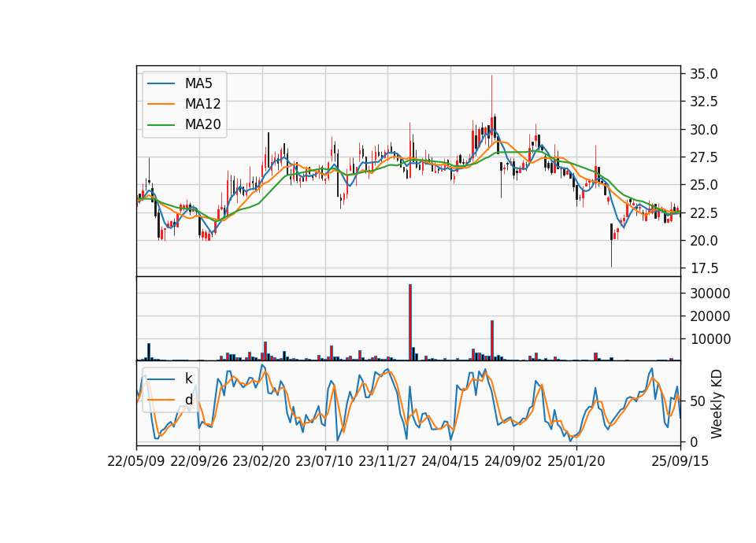This screenshot has width=756, height=543.
Task: Click the 30.0 price axis label
Action: point(704,130)
